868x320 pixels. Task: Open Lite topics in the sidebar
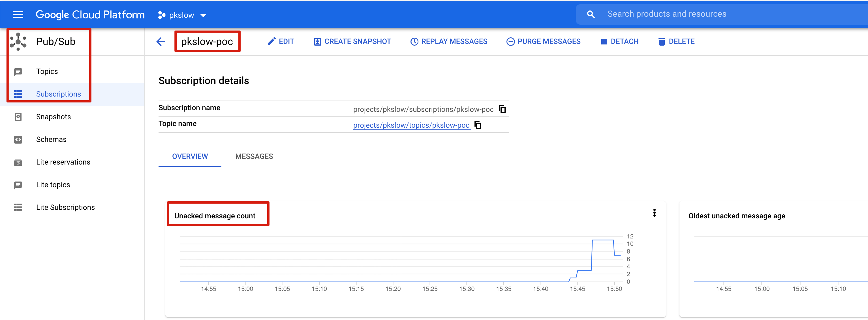[x=53, y=184]
